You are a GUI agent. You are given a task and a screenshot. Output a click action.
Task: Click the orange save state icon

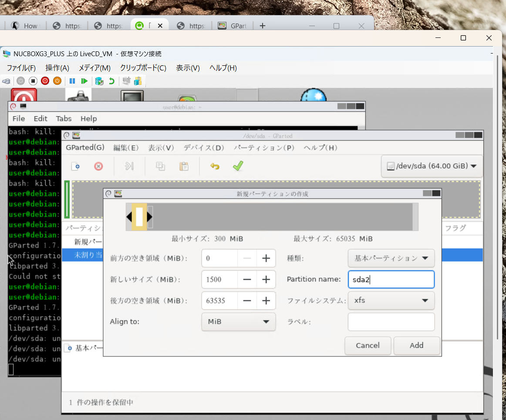57,81
